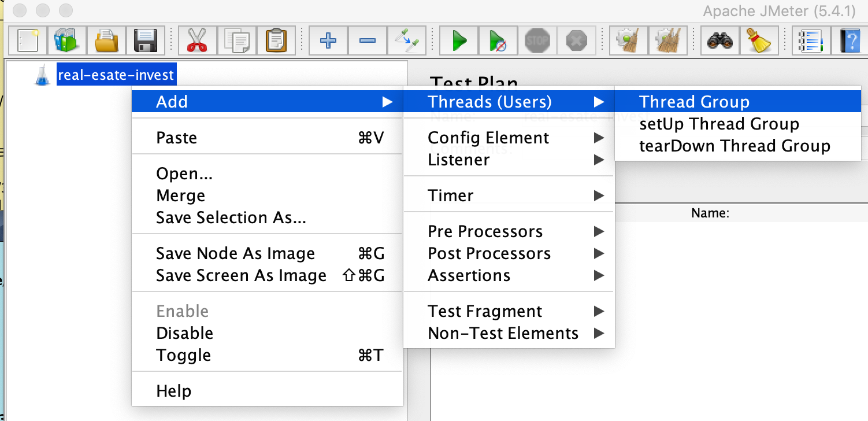The width and height of the screenshot is (868, 421).
Task: Expand the Non-Test Elements submenu
Action: click(509, 333)
